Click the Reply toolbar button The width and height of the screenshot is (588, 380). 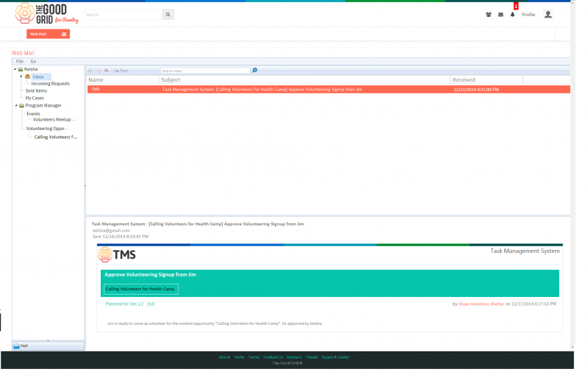click(x=121, y=71)
